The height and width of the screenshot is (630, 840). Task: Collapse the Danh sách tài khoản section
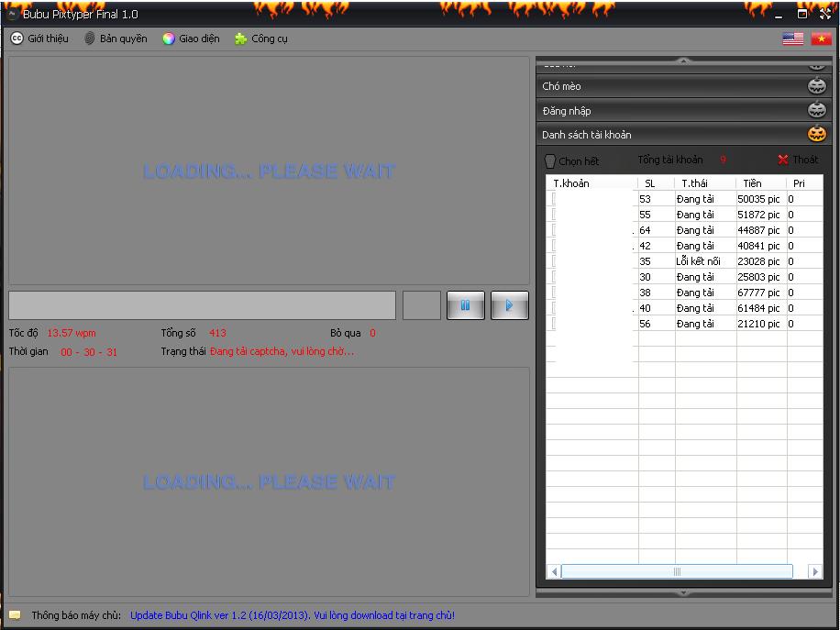[684, 135]
